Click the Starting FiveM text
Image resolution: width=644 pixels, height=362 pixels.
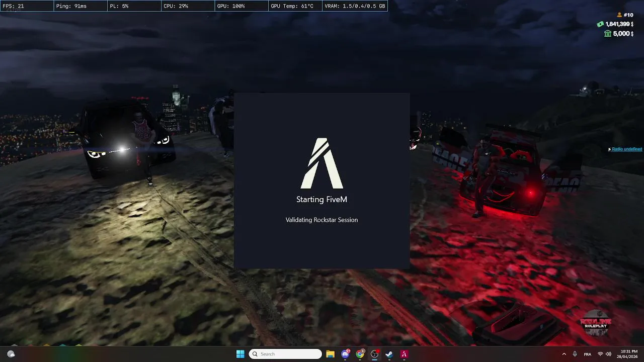(321, 200)
